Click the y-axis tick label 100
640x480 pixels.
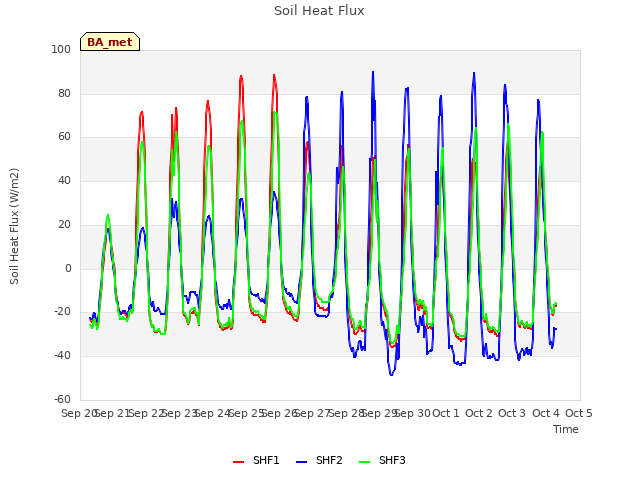point(61,50)
